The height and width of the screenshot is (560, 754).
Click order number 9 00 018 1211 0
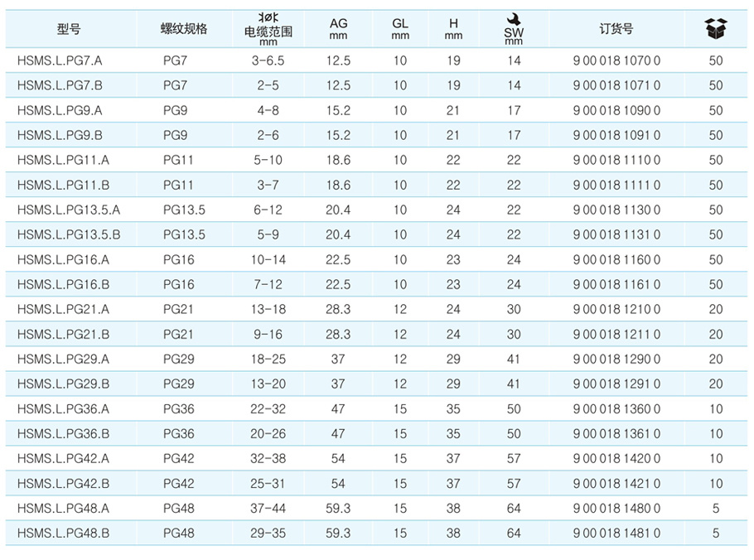click(616, 334)
